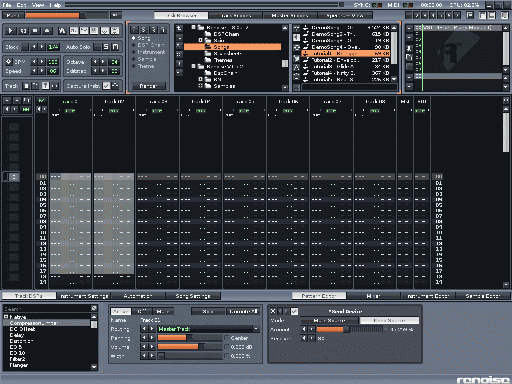This screenshot has width=512, height=384.
Task: Select the highlighted Songs folder
Action: [232, 47]
